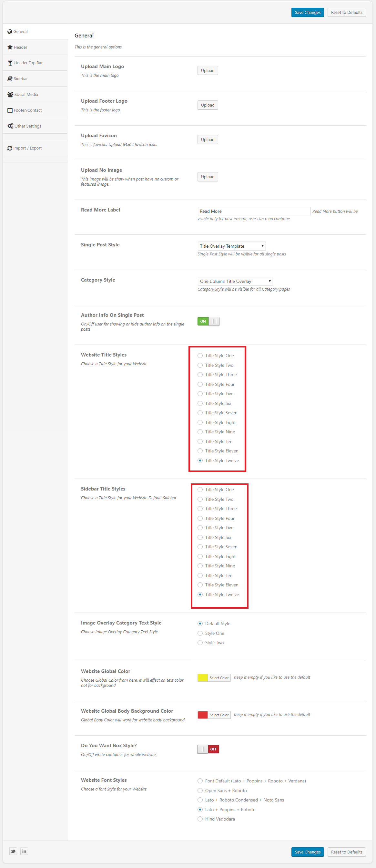Choose Style One for image overlay category text
This screenshot has height=868, width=376.
200,633
